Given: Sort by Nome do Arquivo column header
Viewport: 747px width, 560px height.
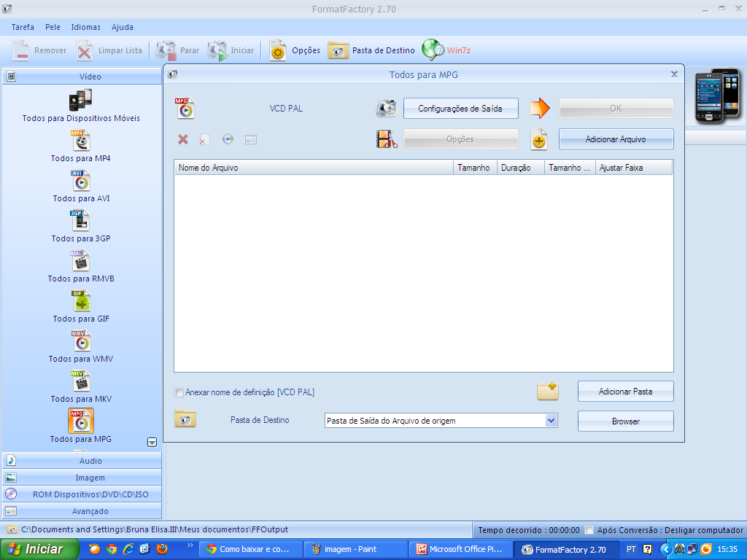Looking at the screenshot, I should [314, 168].
